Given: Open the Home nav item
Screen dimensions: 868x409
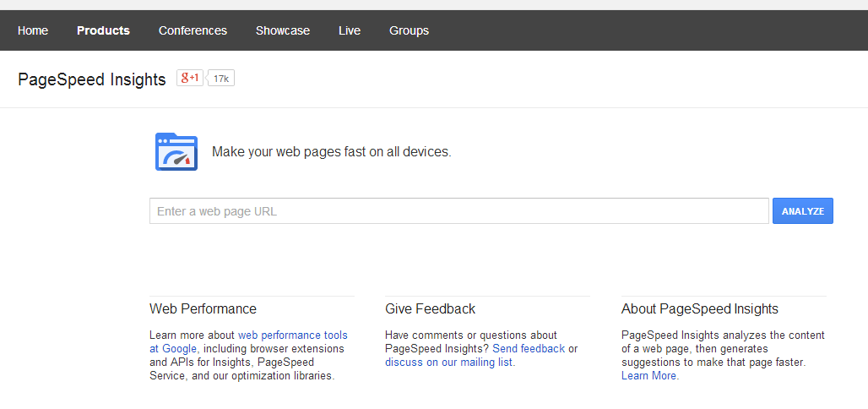Looking at the screenshot, I should click(x=33, y=30).
